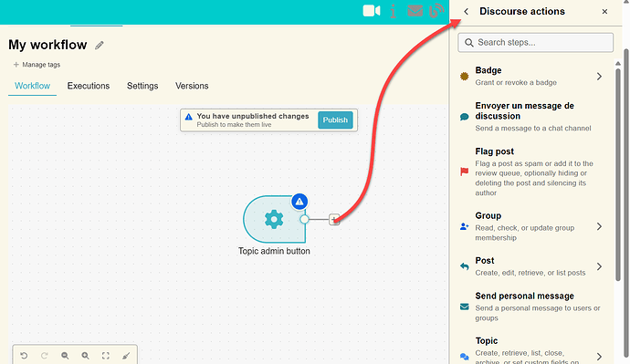Click the video camera icon in header

tap(372, 11)
